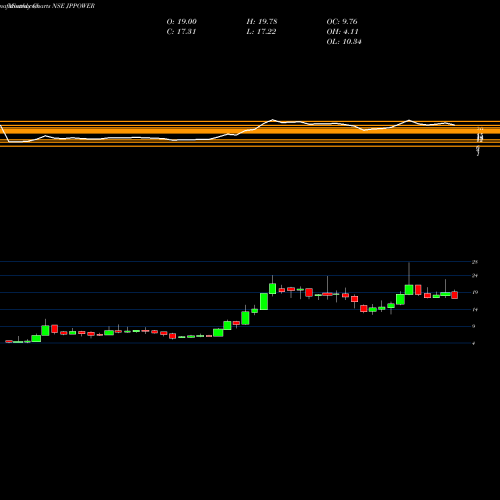Click the 'OH: 4.11' reading

point(342,32)
